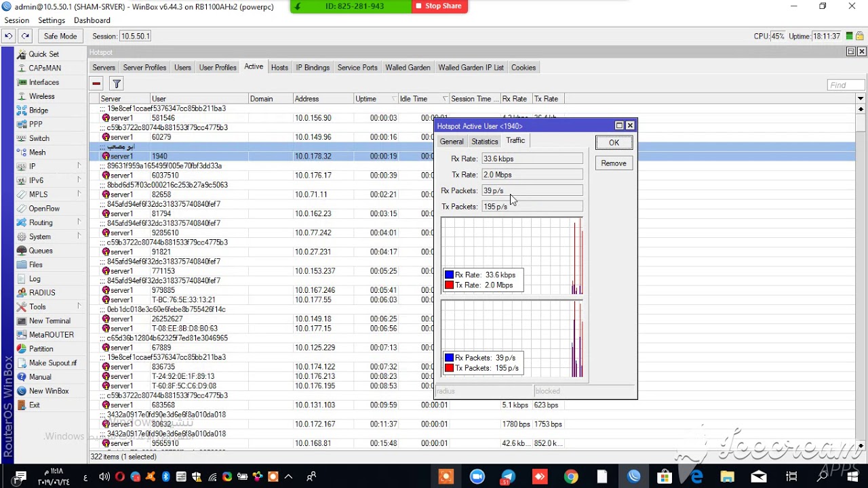
Task: Open a New WinBox window
Action: coord(49,391)
